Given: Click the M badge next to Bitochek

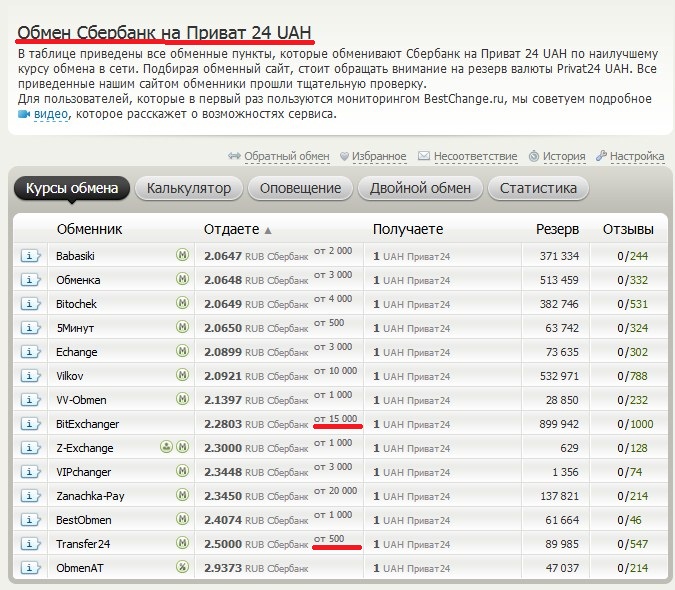Looking at the screenshot, I should [183, 303].
